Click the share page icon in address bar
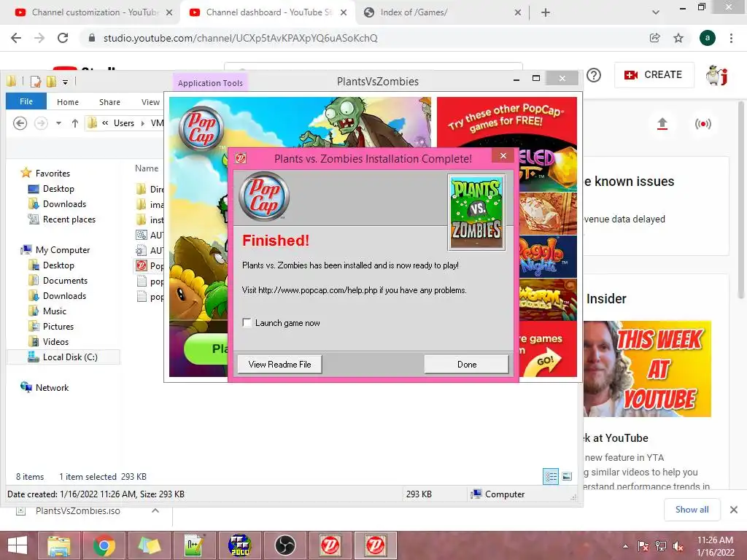Viewport: 747px width, 560px height. click(x=654, y=38)
